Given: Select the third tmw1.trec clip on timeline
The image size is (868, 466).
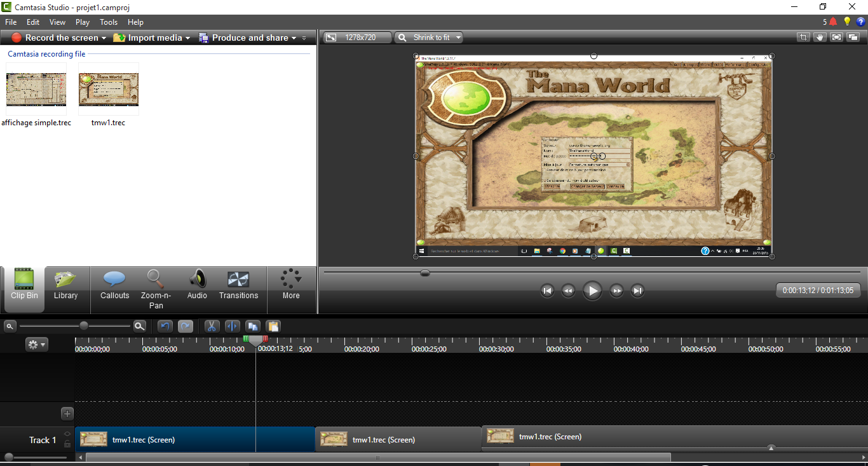Looking at the screenshot, I should pos(675,437).
